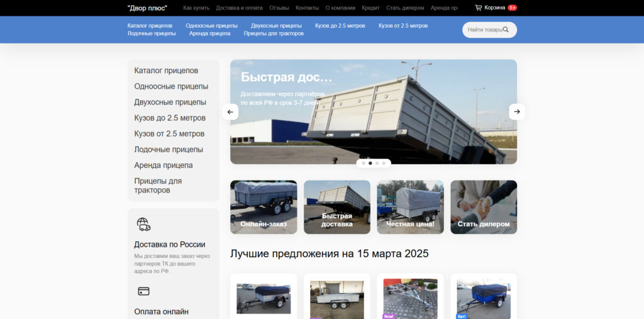
Task: Open "Отзывы" top menu item
Action: (279, 8)
